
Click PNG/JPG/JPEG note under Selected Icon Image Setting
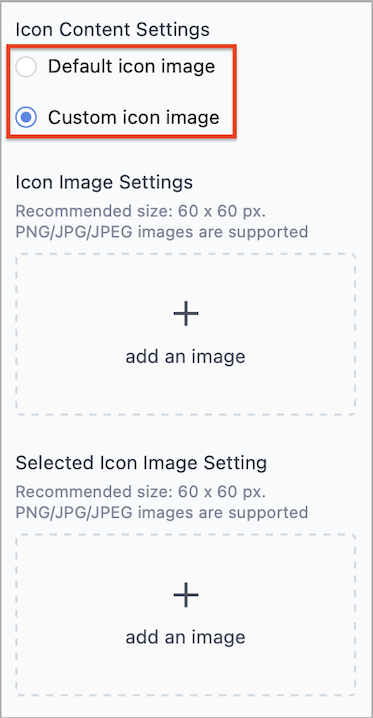pos(162,512)
